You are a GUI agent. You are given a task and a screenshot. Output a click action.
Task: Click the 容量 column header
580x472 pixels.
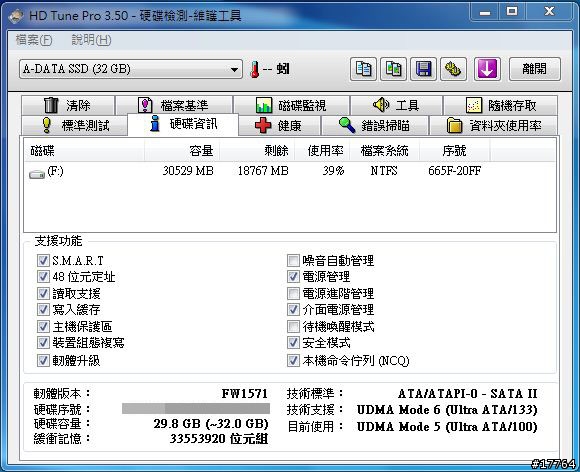pos(182,151)
